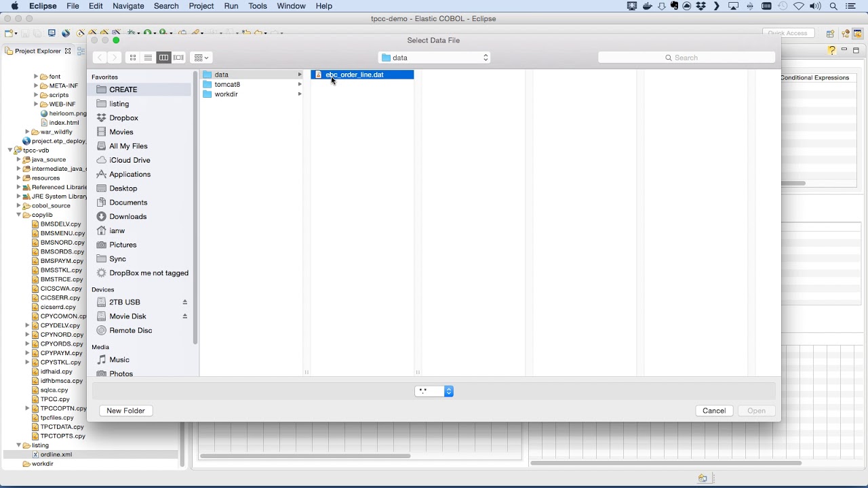The width and height of the screenshot is (868, 488).
Task: Collapse the listing folder in Project Explorer
Action: pos(19,445)
